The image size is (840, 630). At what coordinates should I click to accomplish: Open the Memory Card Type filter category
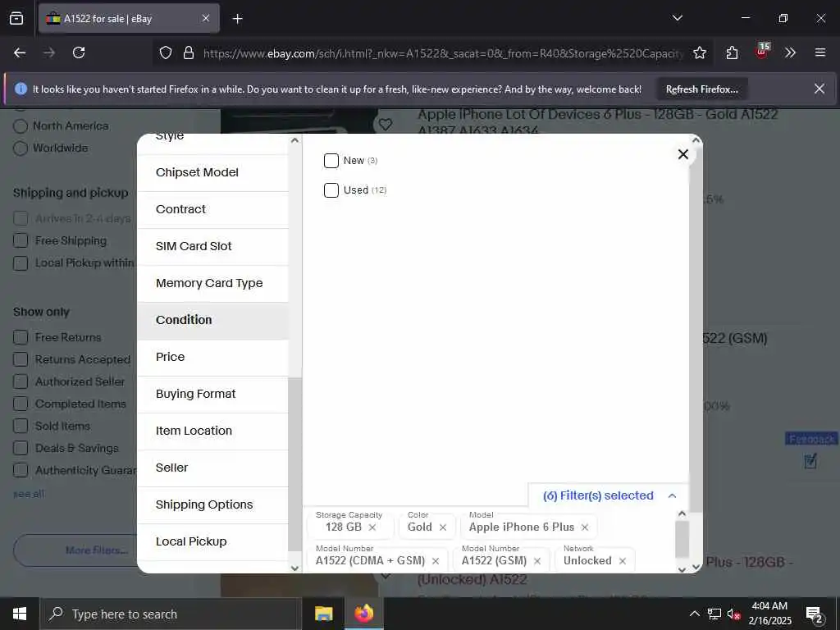tap(212, 283)
